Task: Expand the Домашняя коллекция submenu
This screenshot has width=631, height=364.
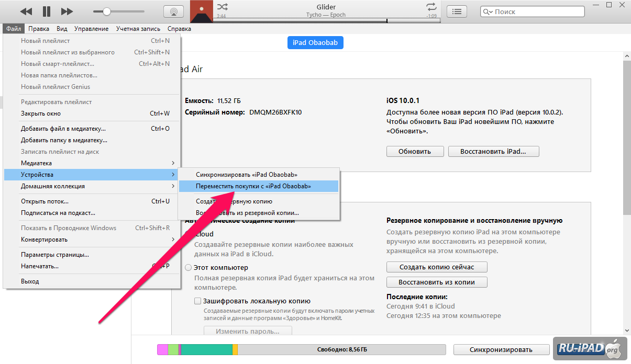Action: click(92, 186)
